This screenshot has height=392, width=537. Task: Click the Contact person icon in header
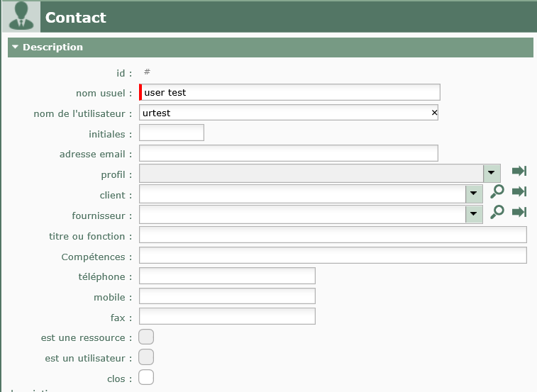(20, 16)
